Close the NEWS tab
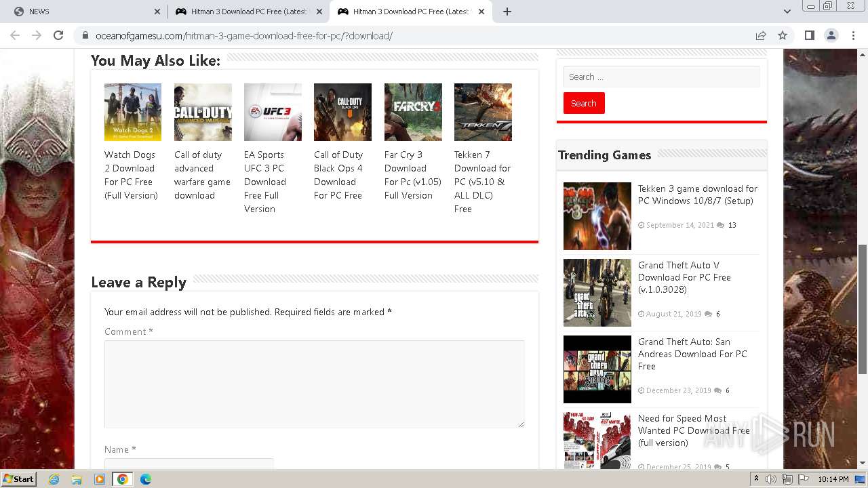The image size is (868, 488). tap(157, 12)
